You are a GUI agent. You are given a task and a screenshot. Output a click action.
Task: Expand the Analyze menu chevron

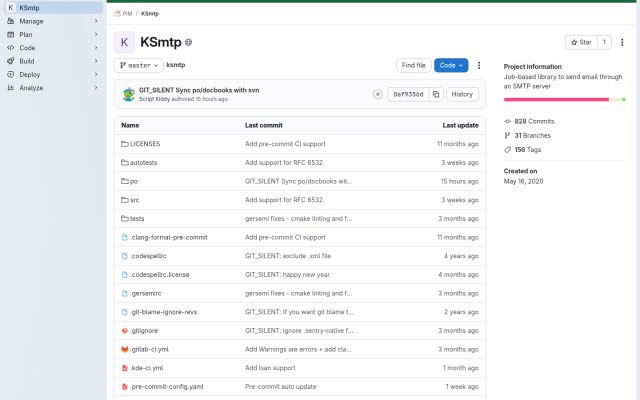(x=96, y=88)
